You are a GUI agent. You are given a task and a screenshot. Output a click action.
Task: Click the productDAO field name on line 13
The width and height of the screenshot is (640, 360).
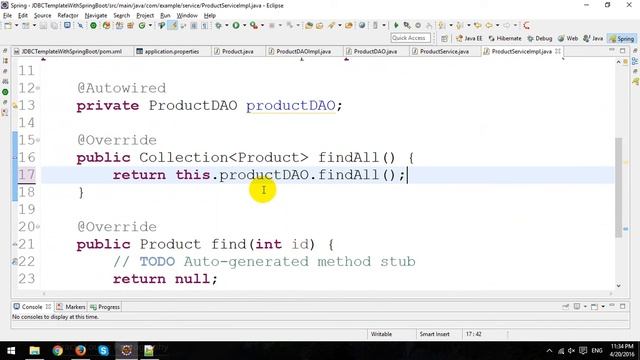291,106
